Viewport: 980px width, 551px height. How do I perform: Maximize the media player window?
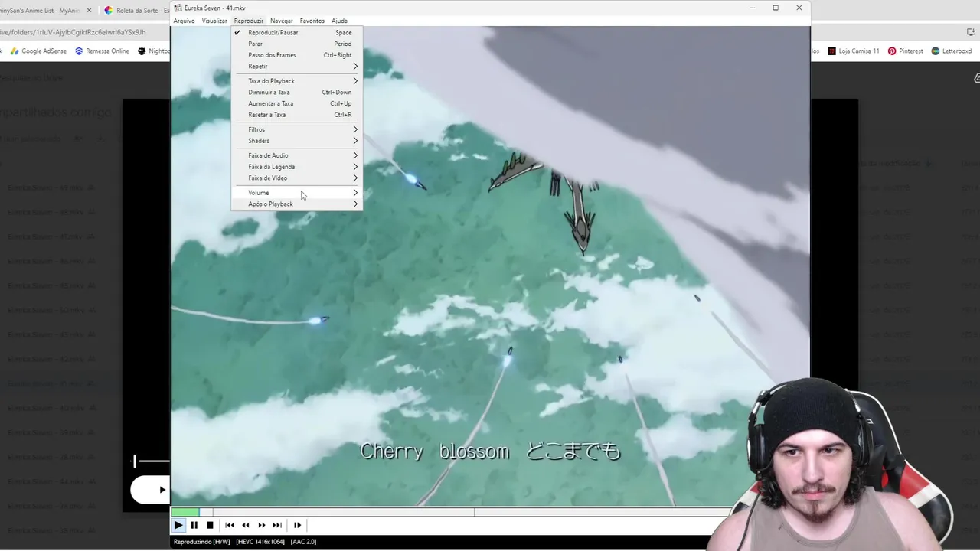click(x=776, y=8)
